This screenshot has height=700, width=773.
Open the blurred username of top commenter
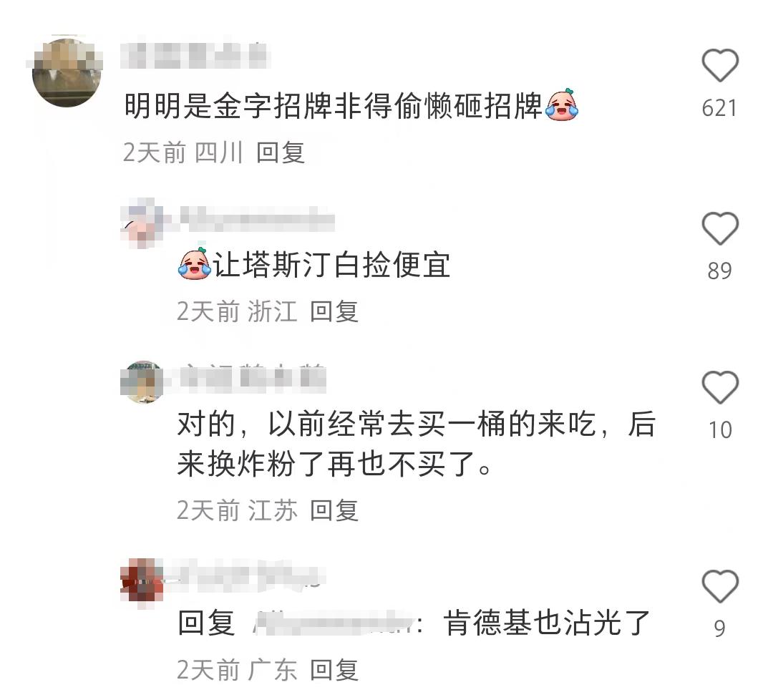coord(195,55)
